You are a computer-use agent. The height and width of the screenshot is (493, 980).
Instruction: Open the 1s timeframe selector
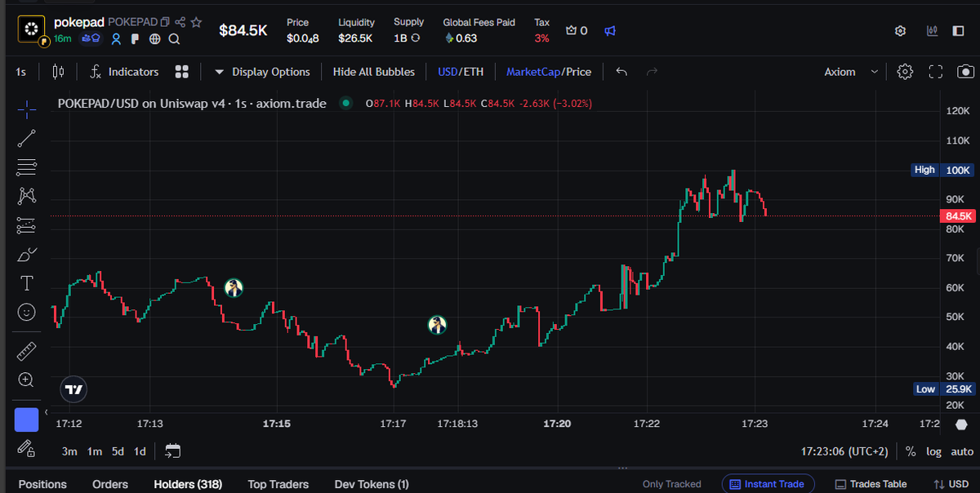(20, 72)
